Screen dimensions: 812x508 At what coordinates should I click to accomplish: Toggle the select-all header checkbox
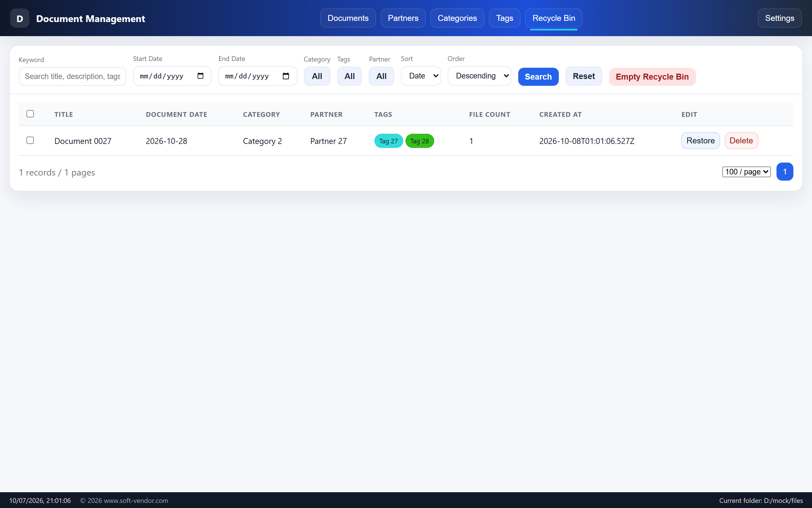pos(30,114)
